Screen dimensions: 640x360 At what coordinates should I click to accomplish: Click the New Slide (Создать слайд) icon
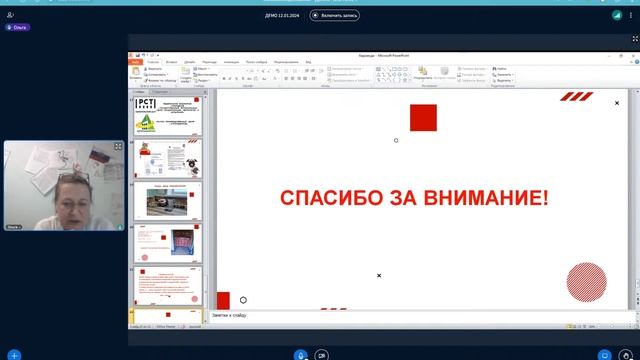click(186, 72)
